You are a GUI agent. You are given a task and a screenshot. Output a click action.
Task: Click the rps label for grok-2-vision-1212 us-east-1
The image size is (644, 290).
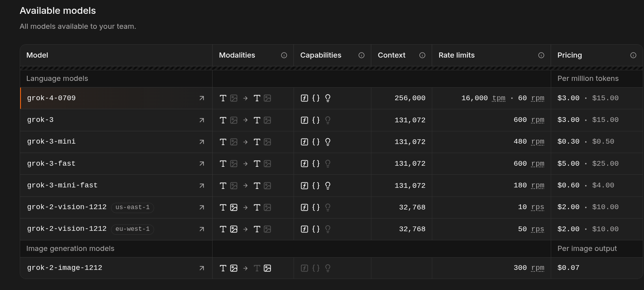point(538,207)
